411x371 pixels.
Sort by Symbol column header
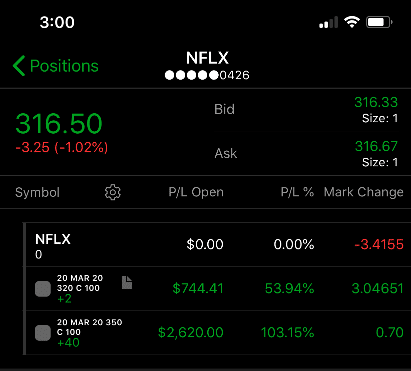tap(37, 192)
